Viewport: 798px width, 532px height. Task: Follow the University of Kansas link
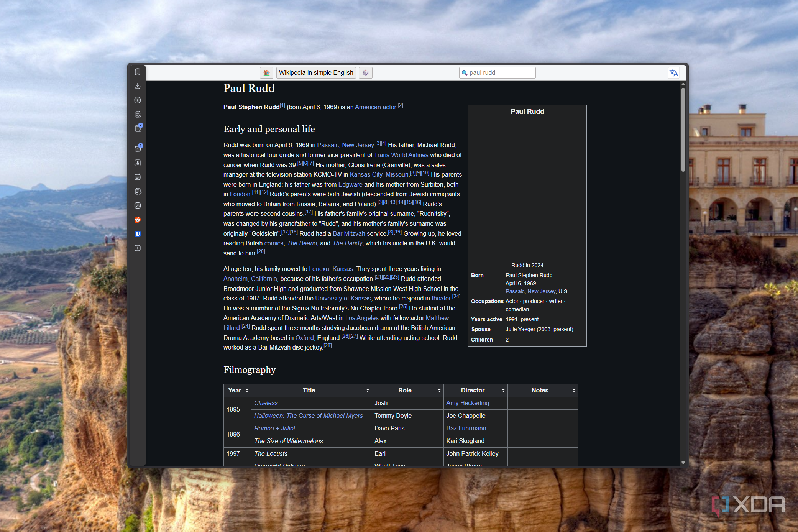pos(343,298)
